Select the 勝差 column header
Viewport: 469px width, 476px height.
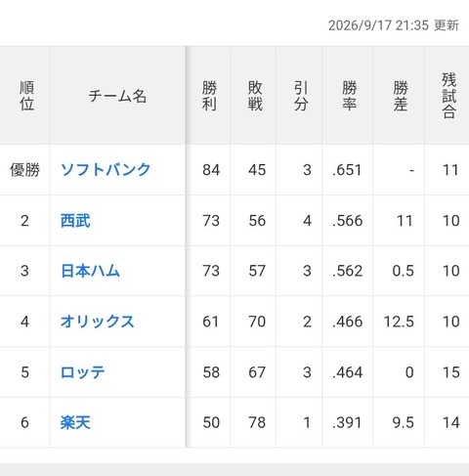[x=401, y=96]
